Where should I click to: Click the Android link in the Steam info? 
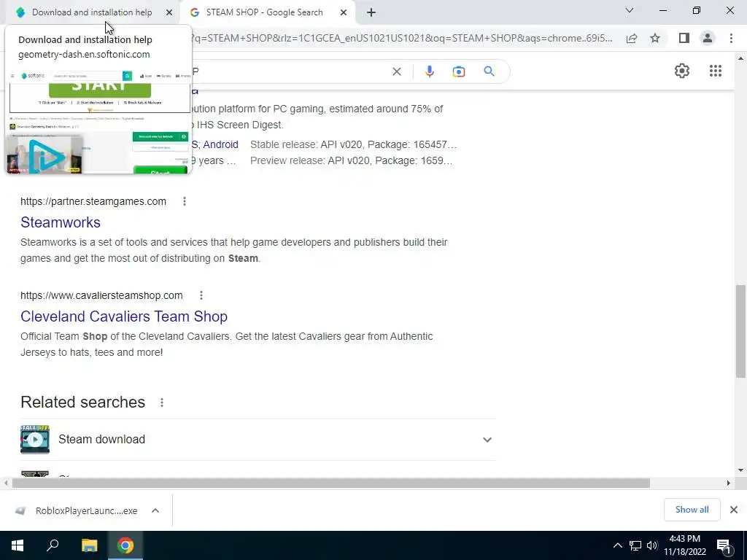click(220, 144)
